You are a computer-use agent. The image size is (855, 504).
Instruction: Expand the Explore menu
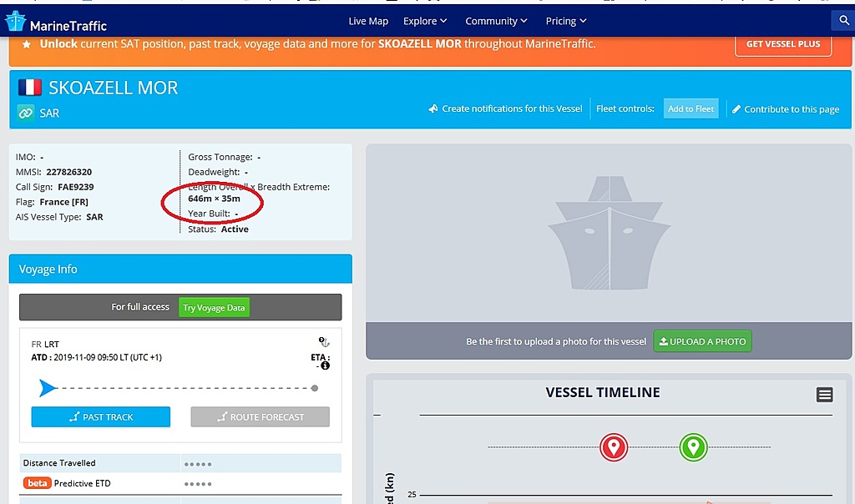425,21
